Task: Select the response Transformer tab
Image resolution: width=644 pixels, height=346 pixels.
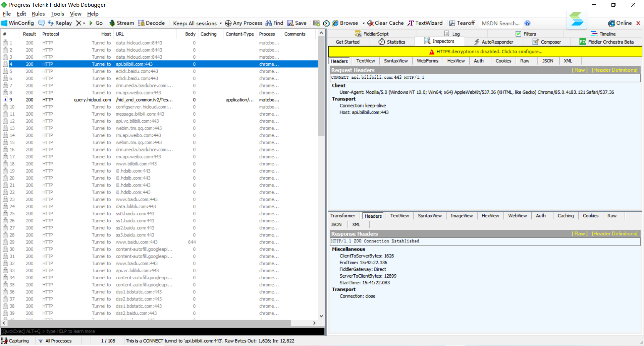Action: click(x=342, y=216)
